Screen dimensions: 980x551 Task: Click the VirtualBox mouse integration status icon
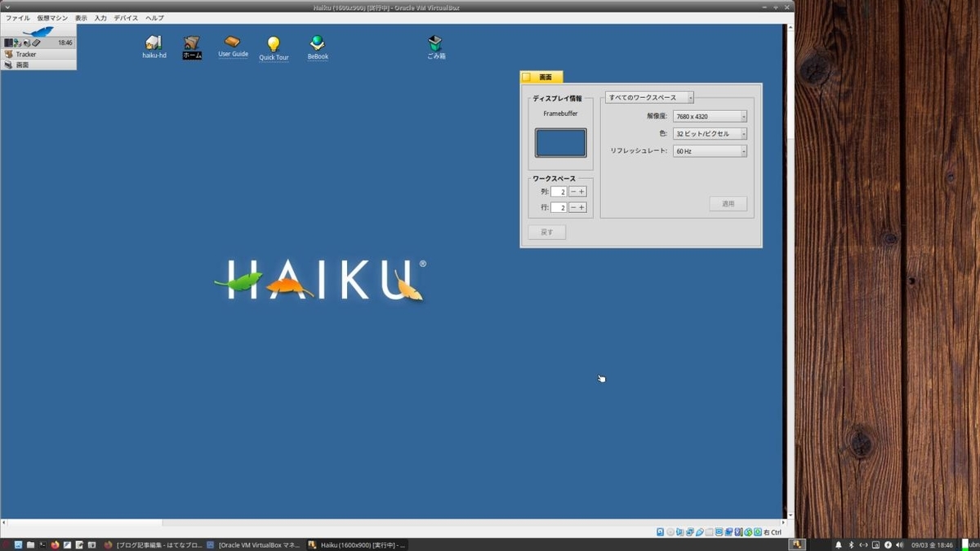click(x=748, y=532)
